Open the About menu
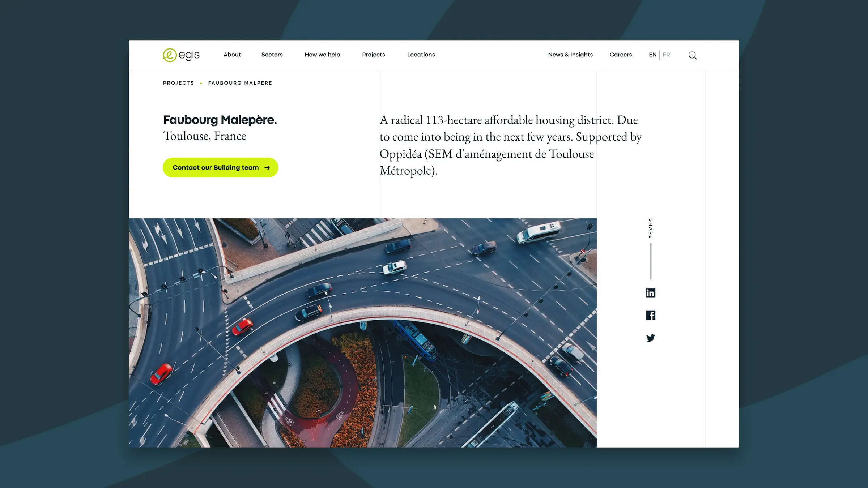Screen dimensions: 868x488 click(x=232, y=55)
